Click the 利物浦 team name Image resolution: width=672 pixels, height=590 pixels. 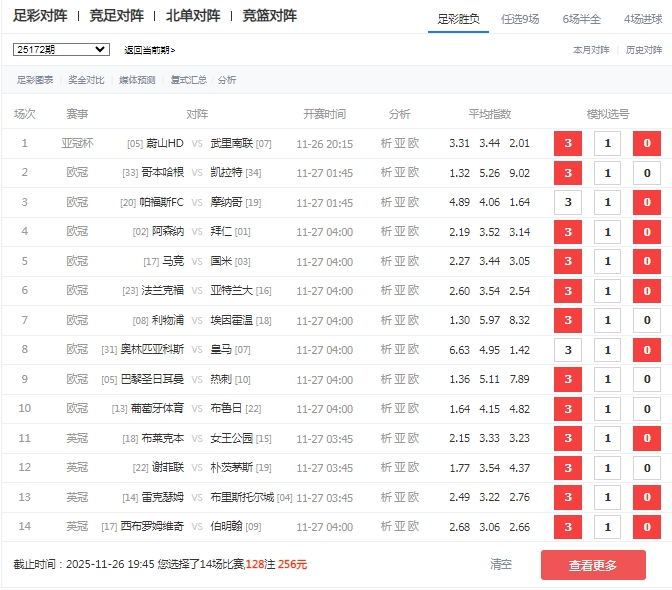click(167, 321)
